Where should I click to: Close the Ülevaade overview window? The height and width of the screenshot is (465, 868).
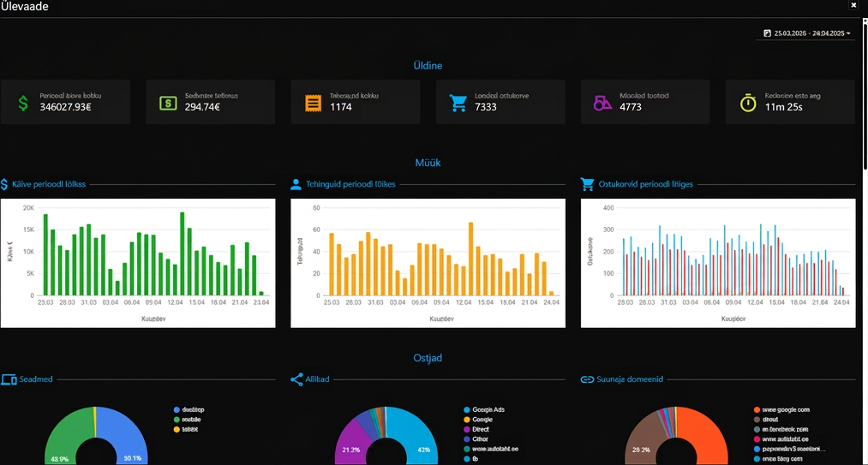click(853, 4)
